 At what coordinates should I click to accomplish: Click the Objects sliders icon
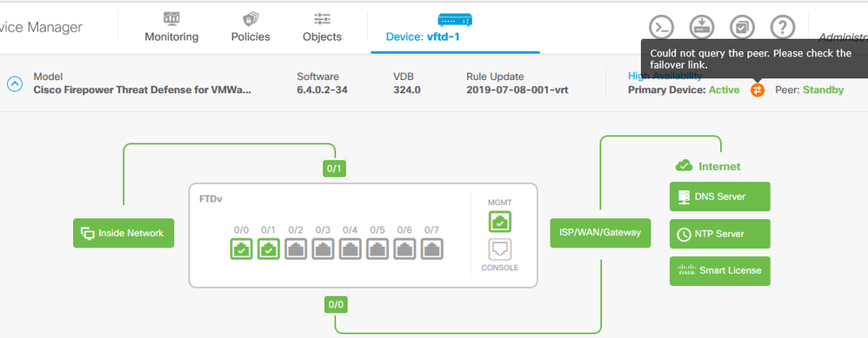[322, 18]
